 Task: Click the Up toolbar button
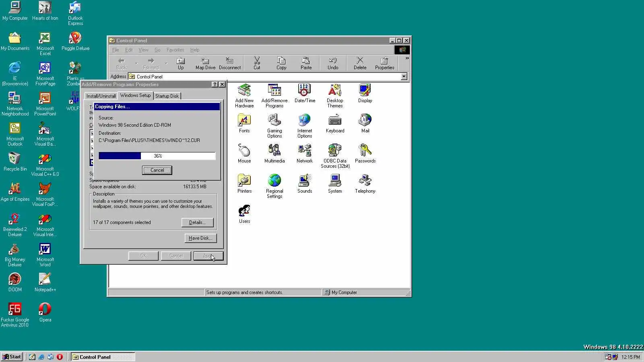coord(181,63)
